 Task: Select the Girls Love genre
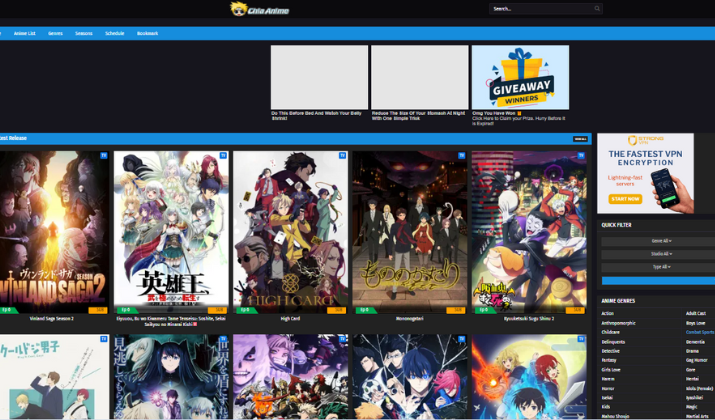[610, 370]
